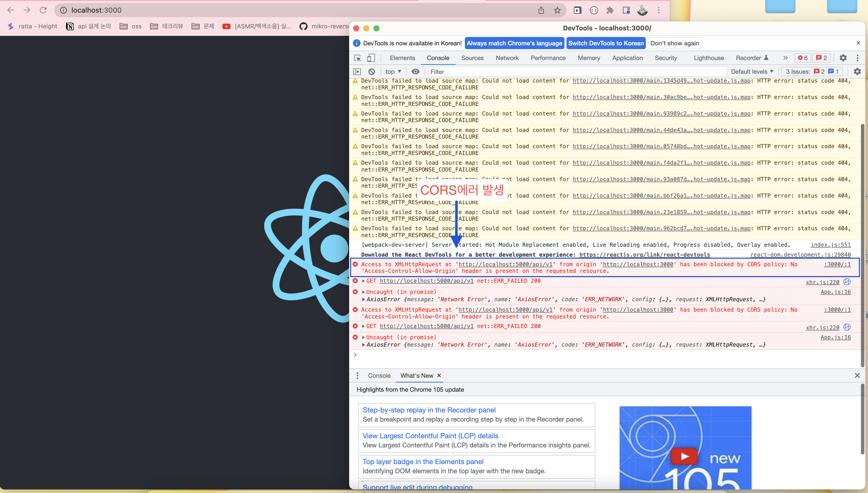The image size is (868, 493).
Task: Expand the first GET localhost:5000/api/v1 error
Action: click(363, 281)
